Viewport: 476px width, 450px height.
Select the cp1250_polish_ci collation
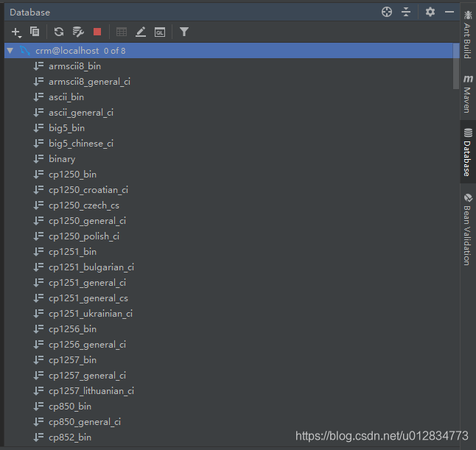pyautogui.click(x=84, y=236)
